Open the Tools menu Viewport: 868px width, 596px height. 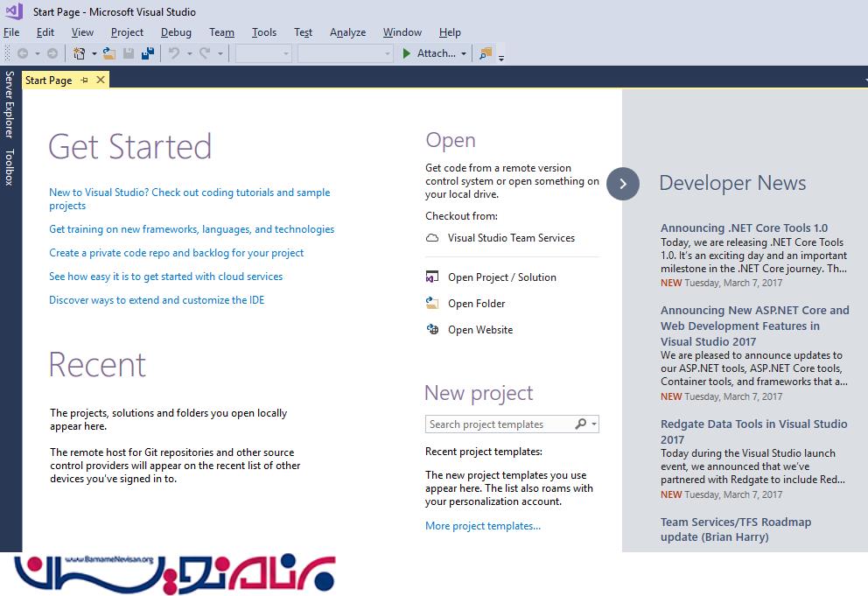click(x=264, y=32)
